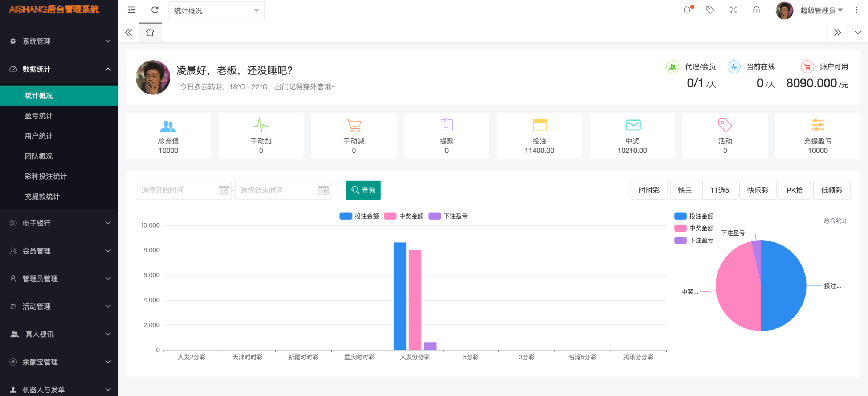Toggle 中奖金额 series in bar chart legend
Screen dimensions: 868x396
coord(404,216)
